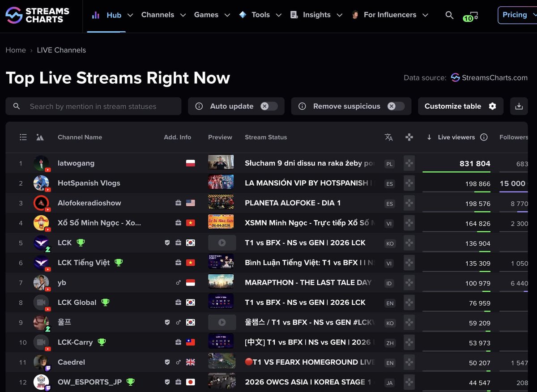Expand the Channels menu chevron
This screenshot has width=537, height=392.
[183, 15]
